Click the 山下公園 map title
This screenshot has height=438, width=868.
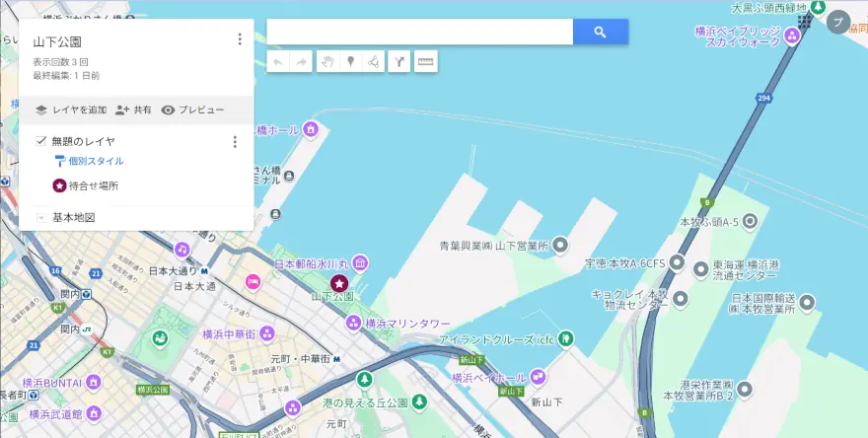(x=57, y=42)
